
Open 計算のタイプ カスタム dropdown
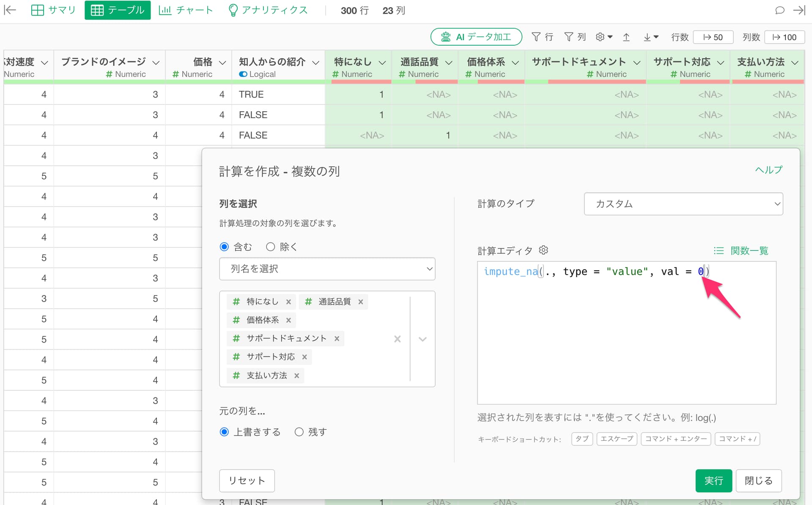[x=683, y=204]
